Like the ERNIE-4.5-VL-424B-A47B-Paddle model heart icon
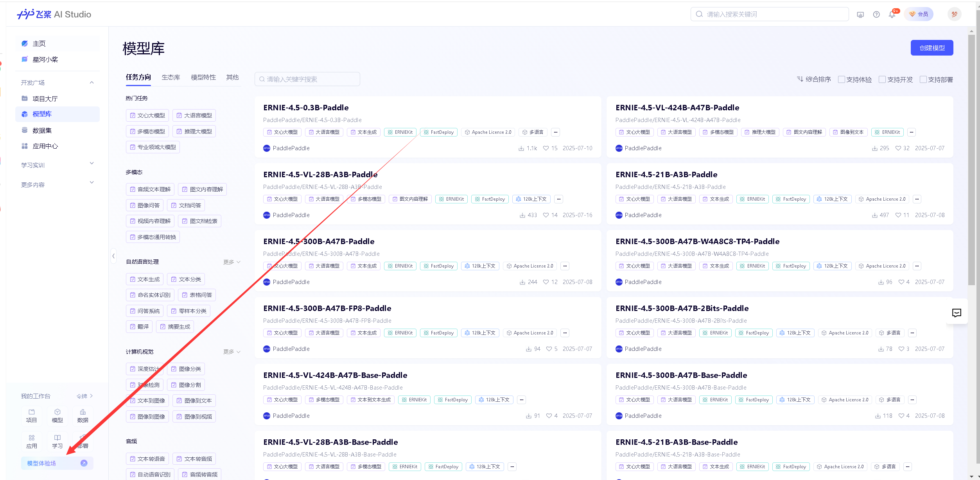This screenshot has width=980, height=480. coord(898,148)
